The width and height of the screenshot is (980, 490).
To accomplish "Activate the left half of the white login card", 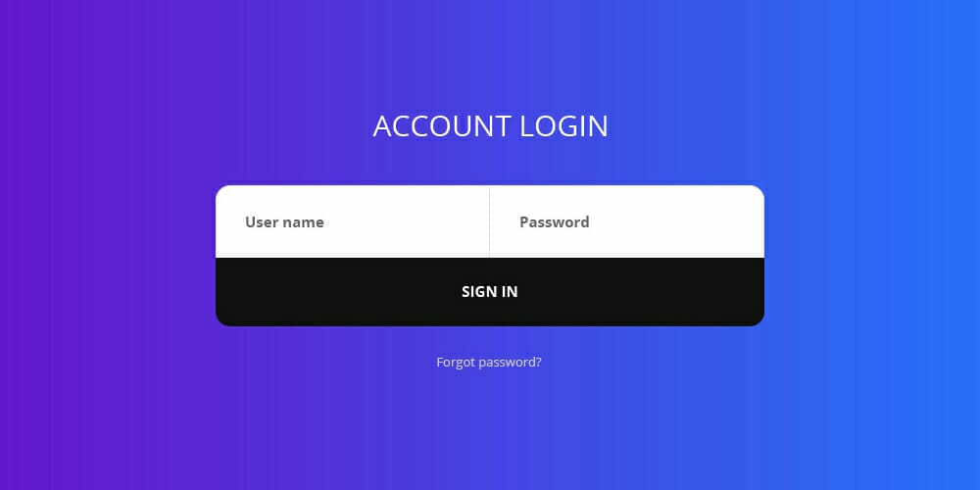I will pyautogui.click(x=353, y=221).
